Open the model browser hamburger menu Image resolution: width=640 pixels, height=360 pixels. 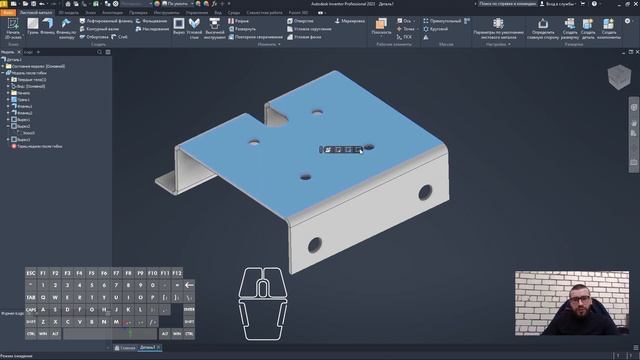108,52
